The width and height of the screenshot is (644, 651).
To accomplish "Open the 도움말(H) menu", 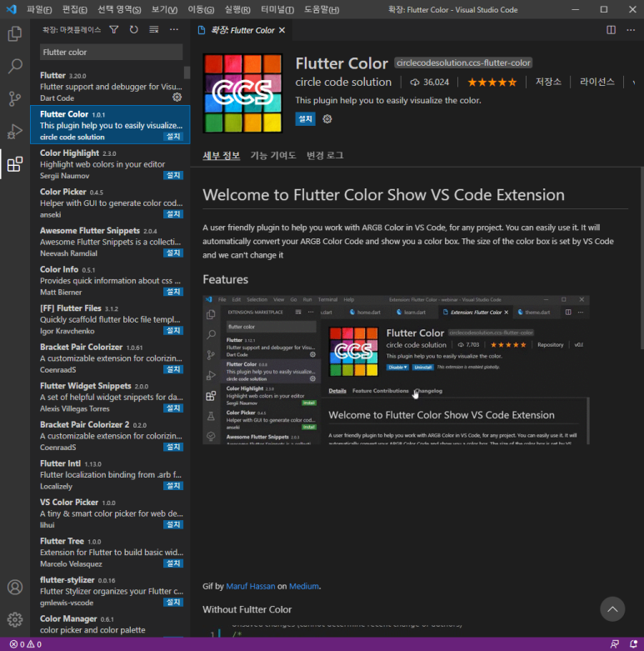I will (322, 9).
